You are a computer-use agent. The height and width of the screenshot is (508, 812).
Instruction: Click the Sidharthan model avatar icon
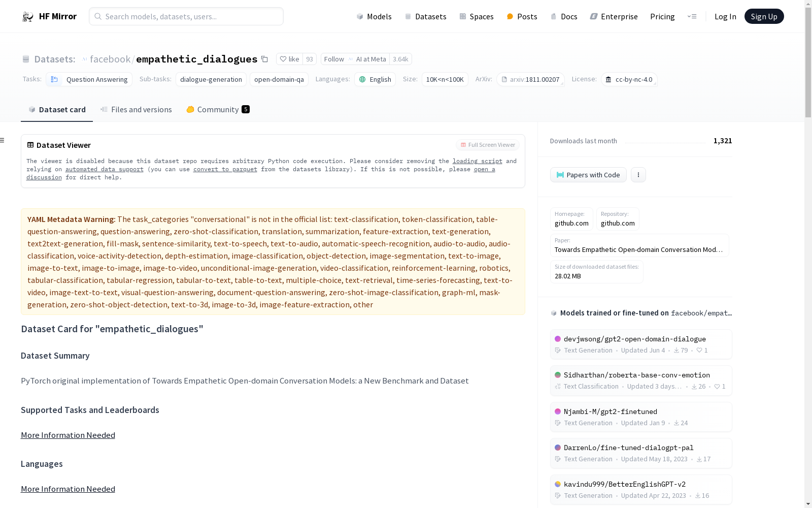click(x=558, y=375)
